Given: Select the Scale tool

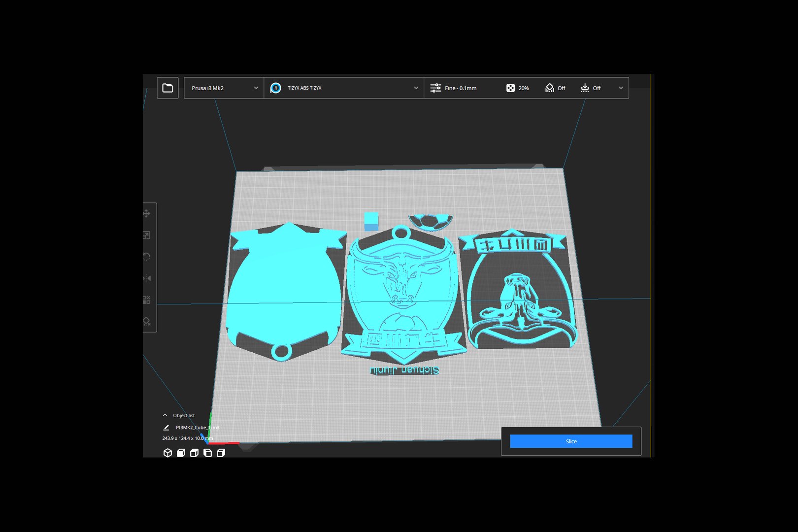Looking at the screenshot, I should 147,235.
